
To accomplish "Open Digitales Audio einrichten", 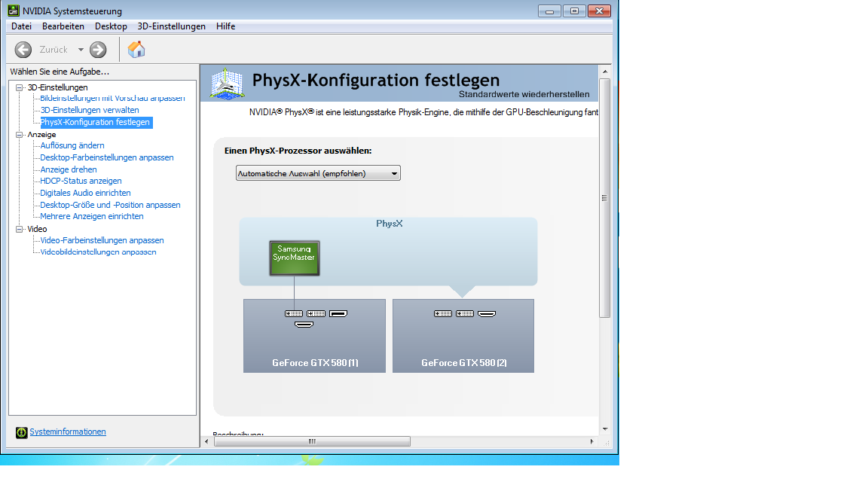I will point(85,193).
